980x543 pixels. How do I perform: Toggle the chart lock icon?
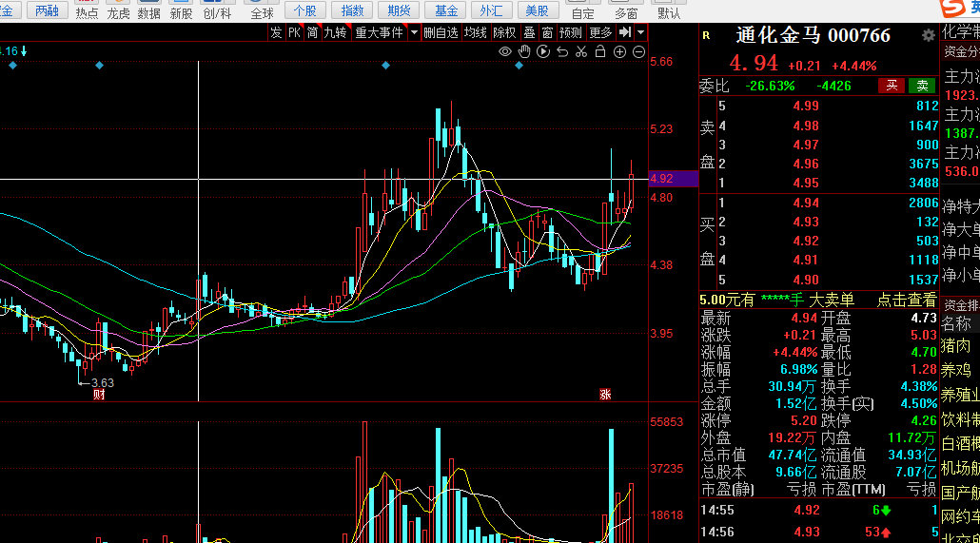[x=601, y=51]
